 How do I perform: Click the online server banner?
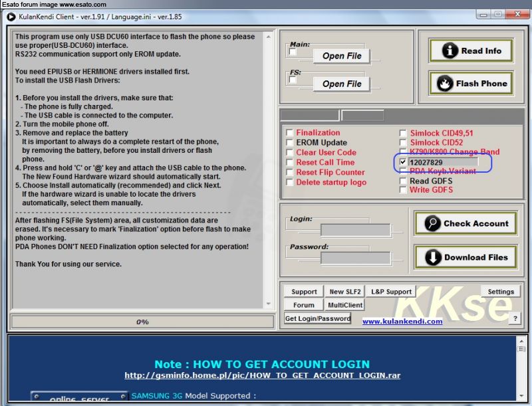[79, 397]
